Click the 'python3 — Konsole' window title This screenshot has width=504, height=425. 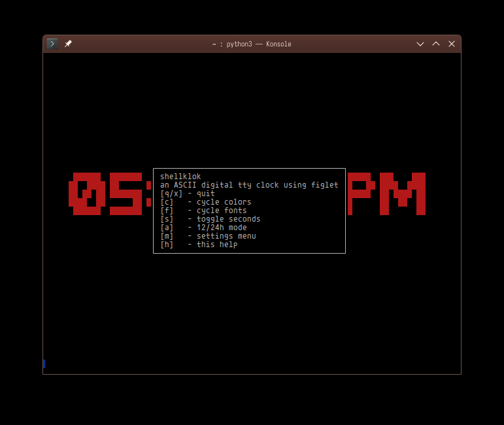pos(252,44)
